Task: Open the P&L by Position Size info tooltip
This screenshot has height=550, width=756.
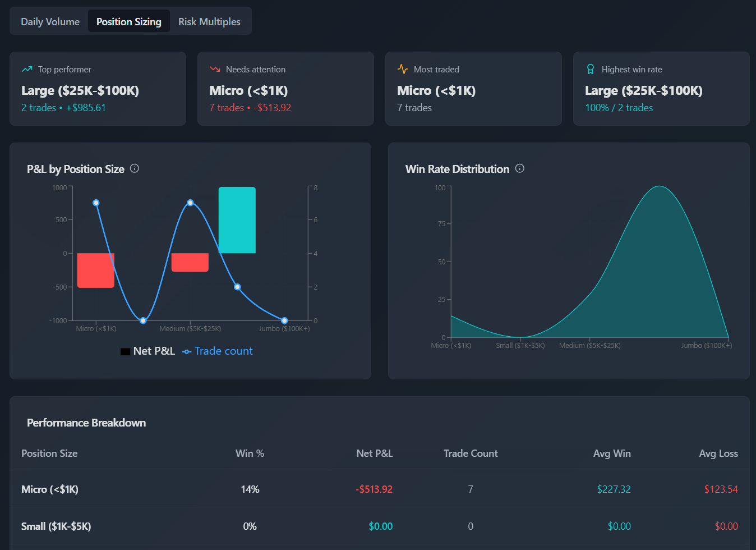Action: tap(134, 168)
